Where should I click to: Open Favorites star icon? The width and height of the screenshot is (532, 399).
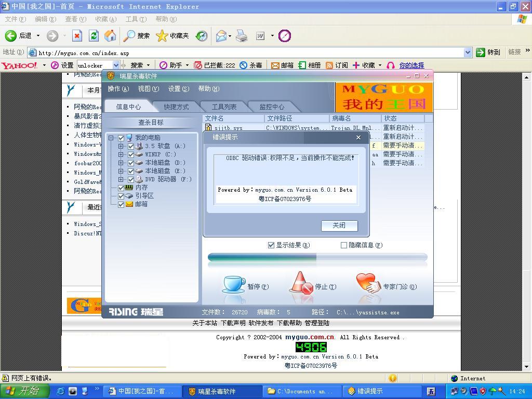(162, 36)
